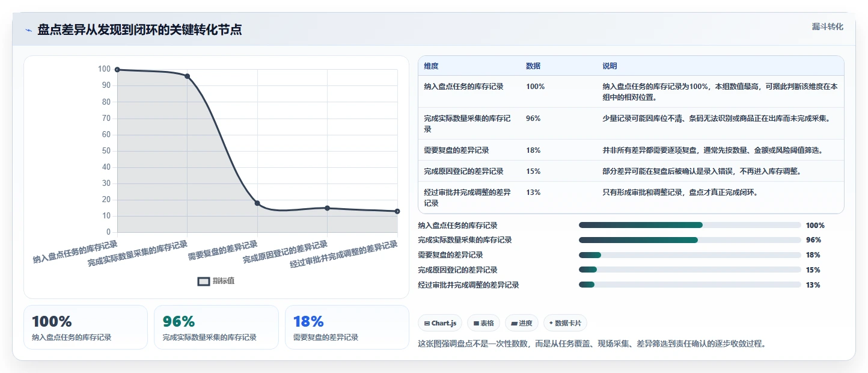
Task: Click the progress list label 需要复盘的差异记录
Action: pos(450,255)
